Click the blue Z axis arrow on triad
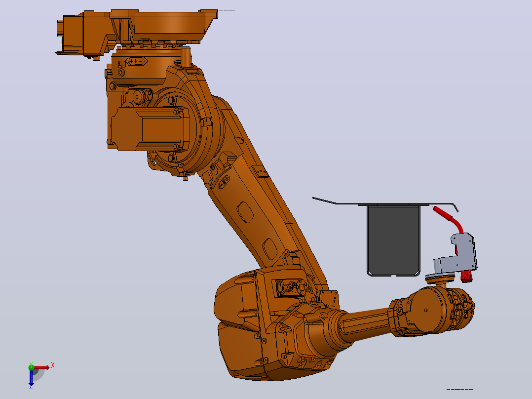 click(x=31, y=378)
